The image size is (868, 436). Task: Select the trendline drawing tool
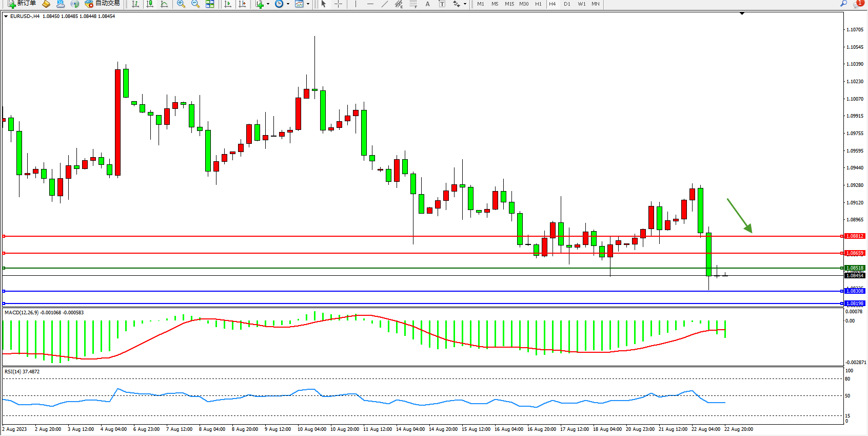click(384, 4)
